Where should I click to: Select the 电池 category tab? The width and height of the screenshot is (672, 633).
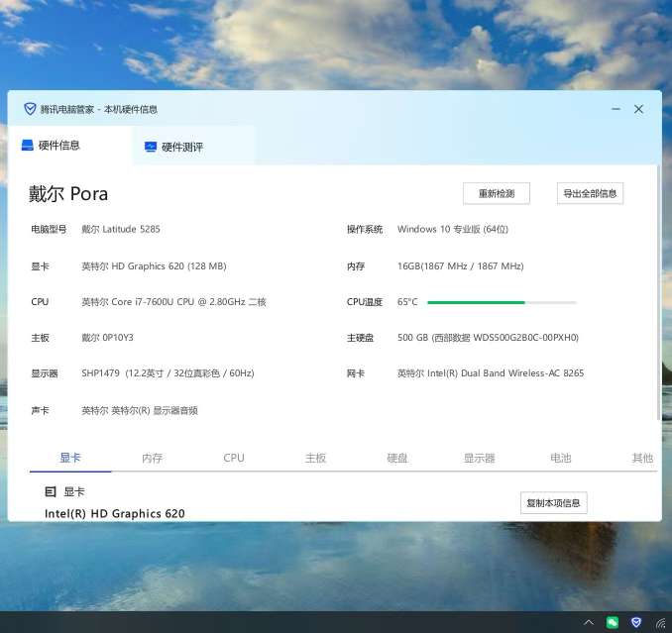click(x=561, y=458)
